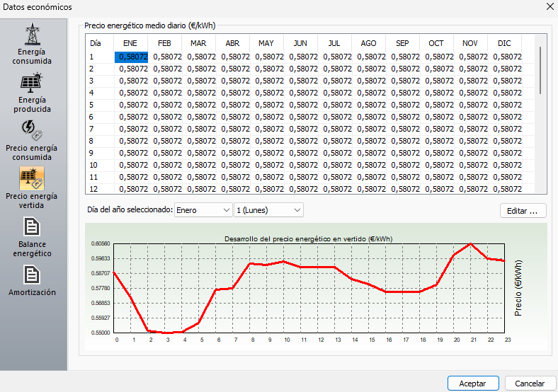Click the AGO column header

coord(368,43)
